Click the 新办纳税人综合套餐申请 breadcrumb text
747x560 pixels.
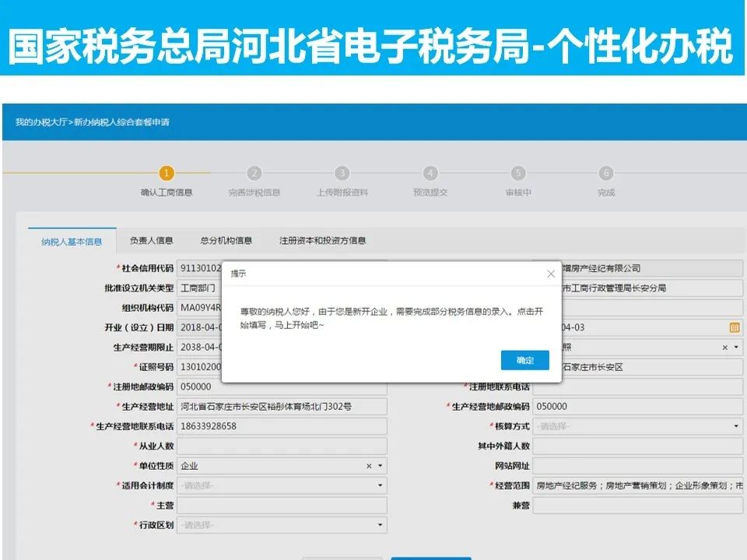pos(121,122)
